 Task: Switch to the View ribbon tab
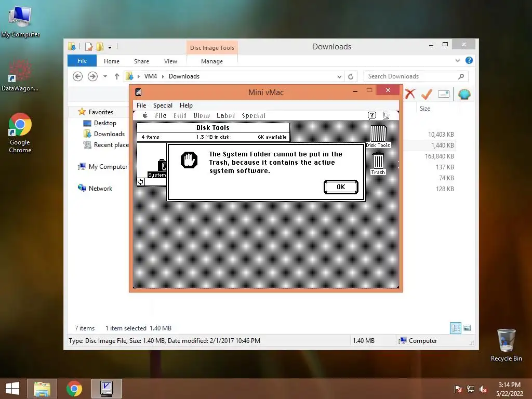coord(170,61)
